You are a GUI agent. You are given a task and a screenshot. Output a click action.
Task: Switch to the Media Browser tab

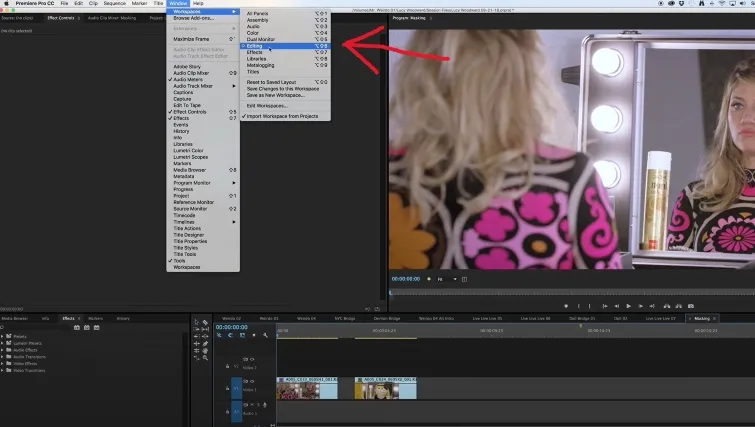tap(14, 318)
